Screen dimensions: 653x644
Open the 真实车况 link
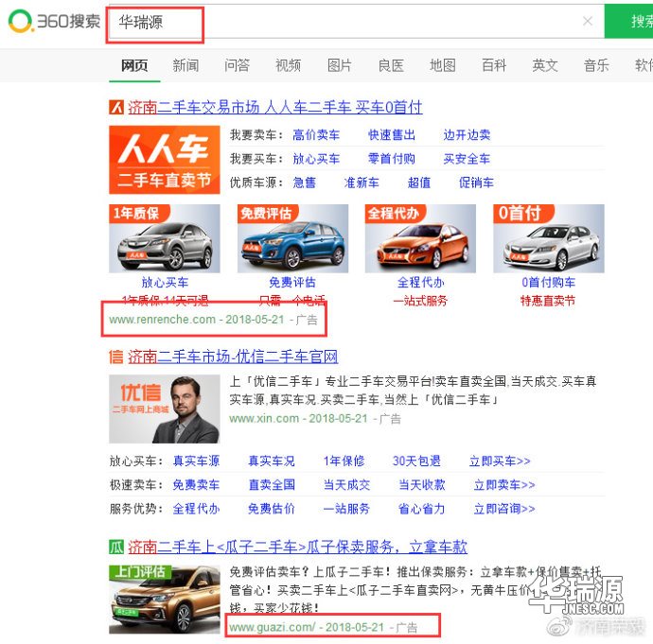point(272,461)
